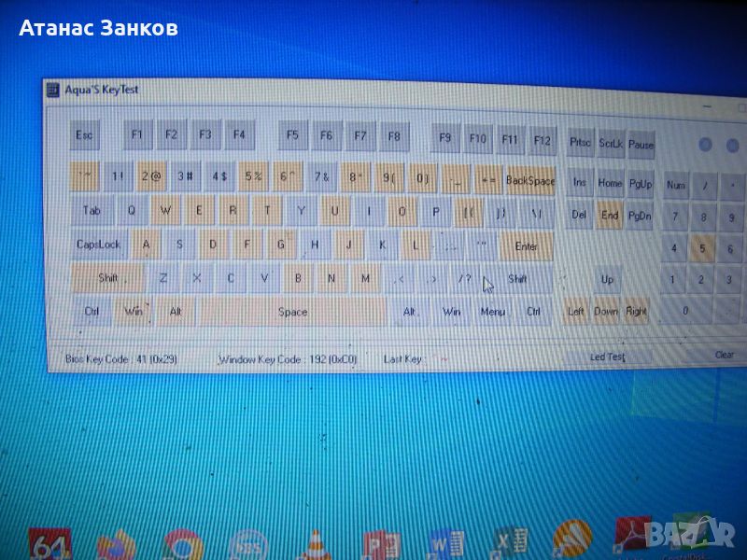The image size is (747, 560).
Task: Click the F1 key button
Action: tap(137, 135)
